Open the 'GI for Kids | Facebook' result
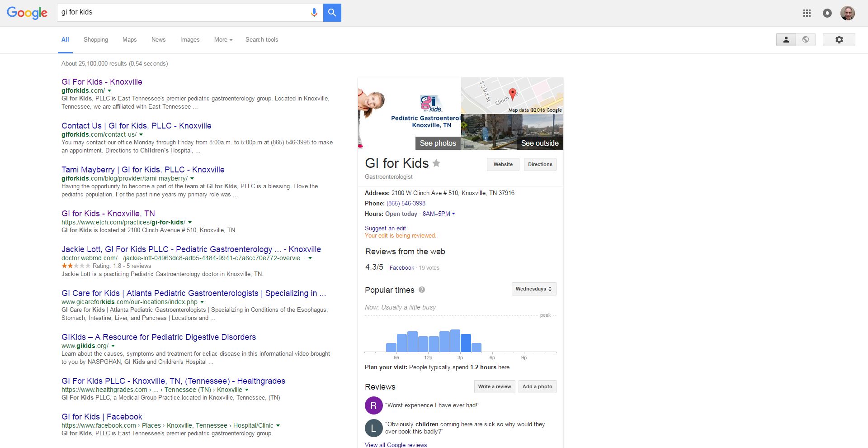 coord(102,417)
